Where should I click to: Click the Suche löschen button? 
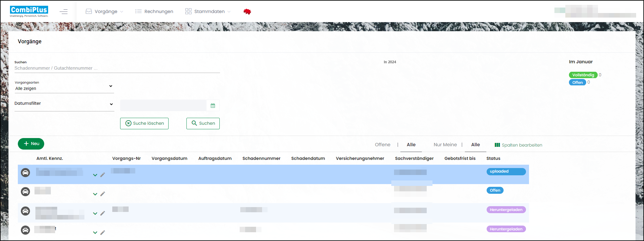tap(144, 124)
